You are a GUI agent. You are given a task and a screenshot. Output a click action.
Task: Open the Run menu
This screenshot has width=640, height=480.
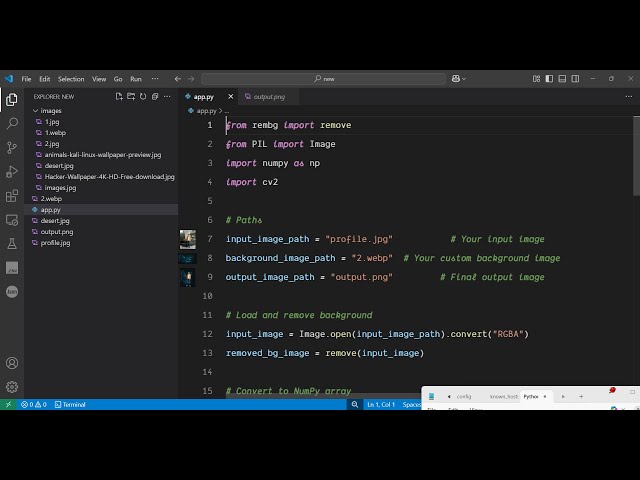(136, 79)
